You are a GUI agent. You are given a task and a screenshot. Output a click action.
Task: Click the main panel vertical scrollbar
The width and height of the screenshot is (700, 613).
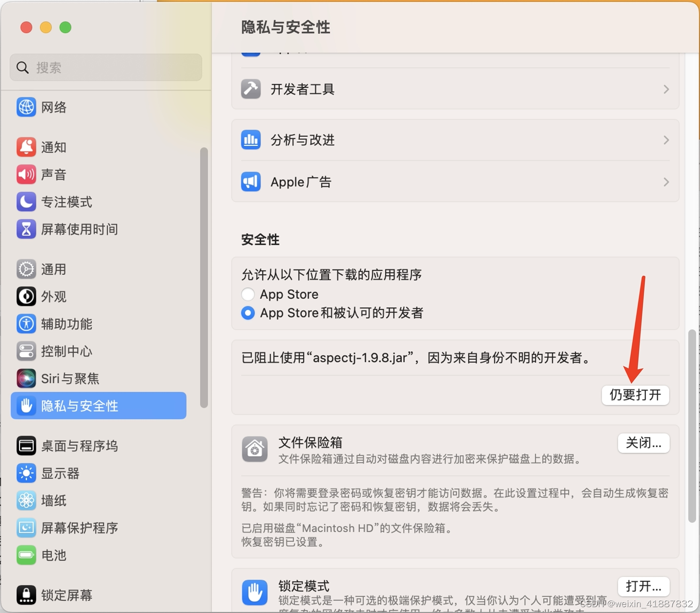692,426
